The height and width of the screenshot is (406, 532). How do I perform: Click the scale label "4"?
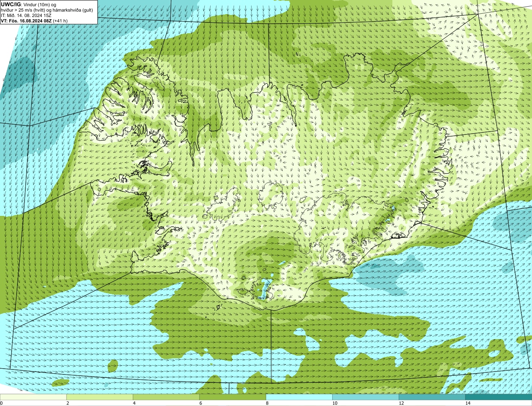(x=134, y=403)
